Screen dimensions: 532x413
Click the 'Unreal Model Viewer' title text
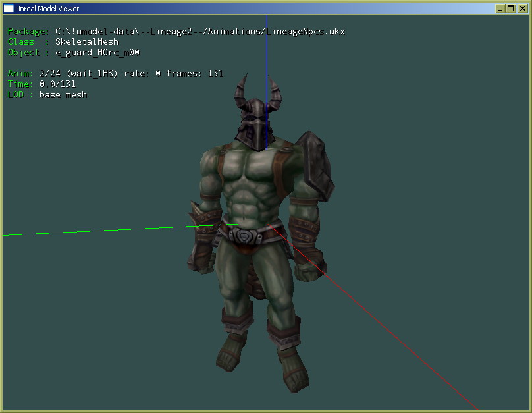pyautogui.click(x=47, y=9)
